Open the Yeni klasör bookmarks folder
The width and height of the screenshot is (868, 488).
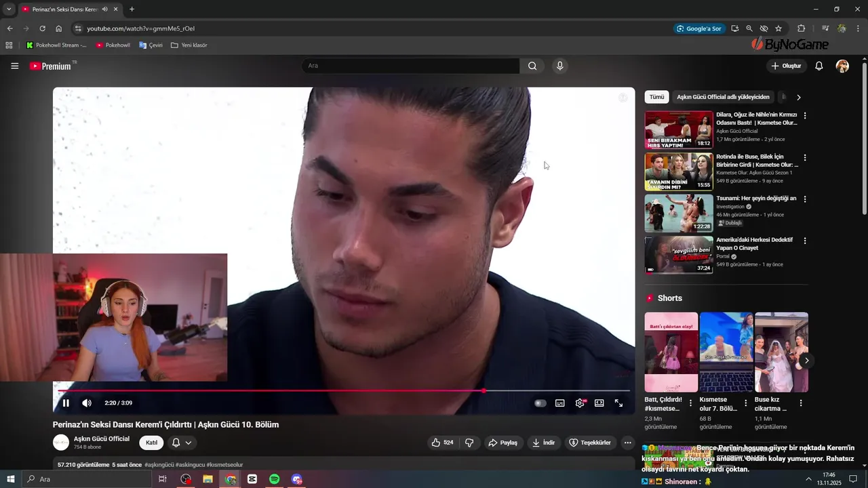[189, 45]
